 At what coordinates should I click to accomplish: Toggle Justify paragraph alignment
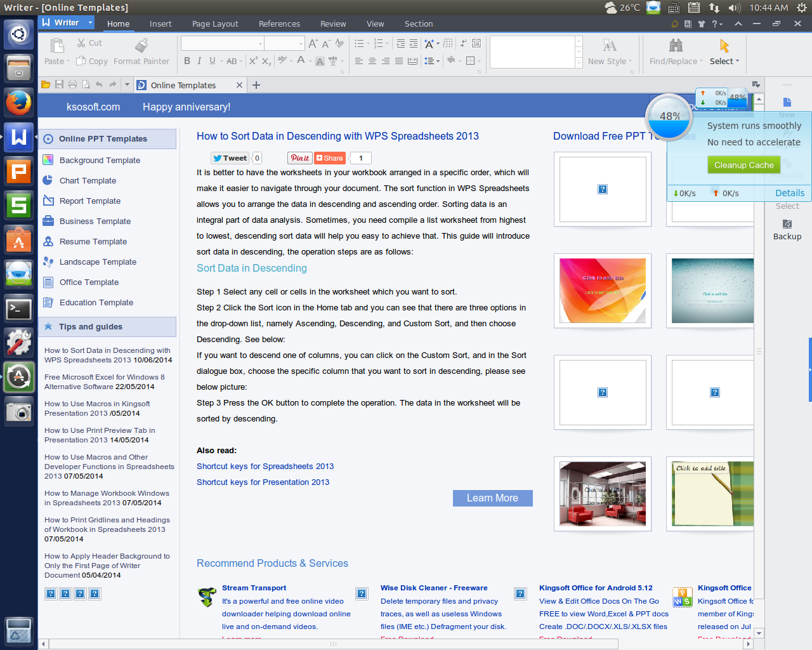(x=399, y=61)
